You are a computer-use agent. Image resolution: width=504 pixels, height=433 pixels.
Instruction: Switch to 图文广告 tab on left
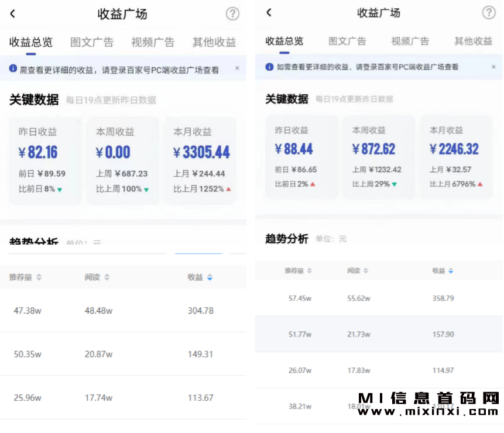[x=92, y=42]
